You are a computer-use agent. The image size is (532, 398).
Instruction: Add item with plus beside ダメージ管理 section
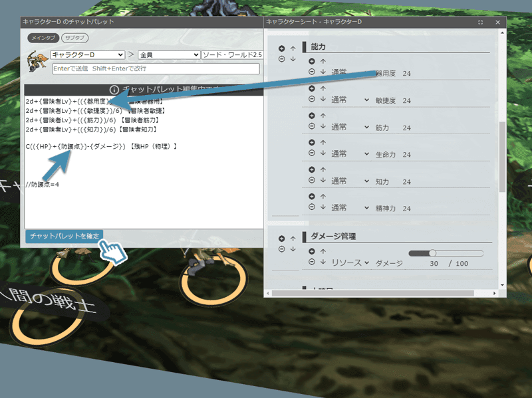click(281, 239)
